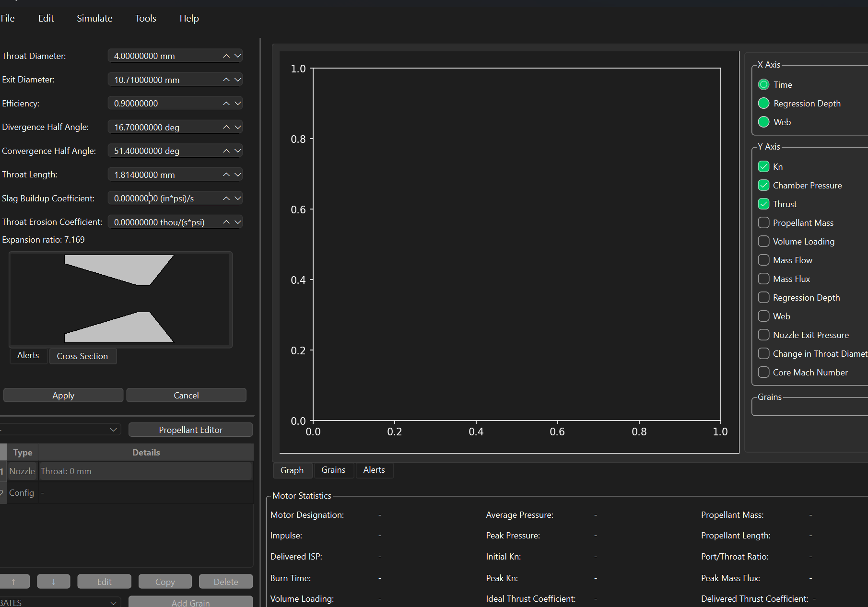Screen dimensions: 868x607
Task: Uncheck Chamber Pressure checkbox
Action: pyautogui.click(x=763, y=186)
